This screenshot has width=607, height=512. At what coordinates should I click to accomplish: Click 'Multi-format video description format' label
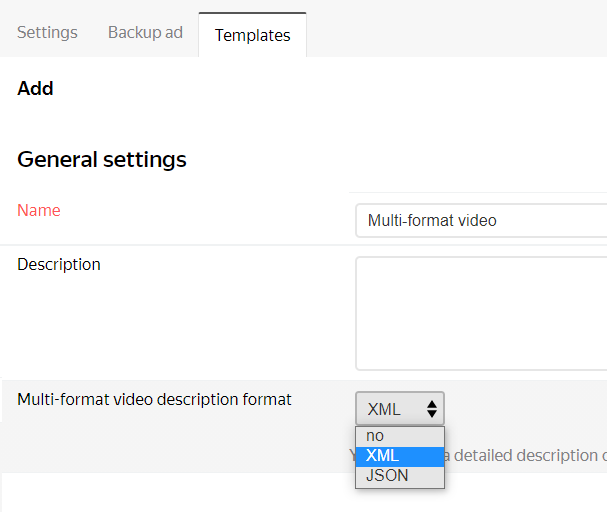(x=154, y=400)
